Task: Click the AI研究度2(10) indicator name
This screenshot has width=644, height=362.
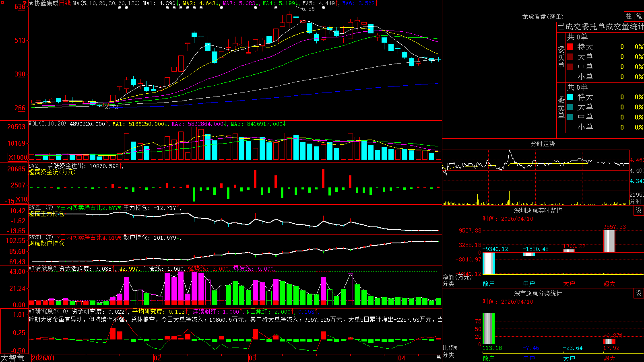Action: [x=48, y=311]
